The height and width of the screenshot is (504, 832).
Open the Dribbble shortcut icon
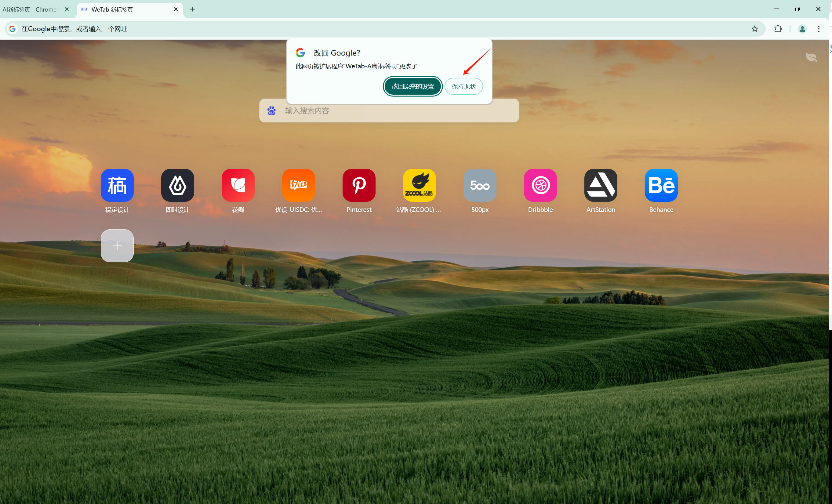[x=540, y=185]
